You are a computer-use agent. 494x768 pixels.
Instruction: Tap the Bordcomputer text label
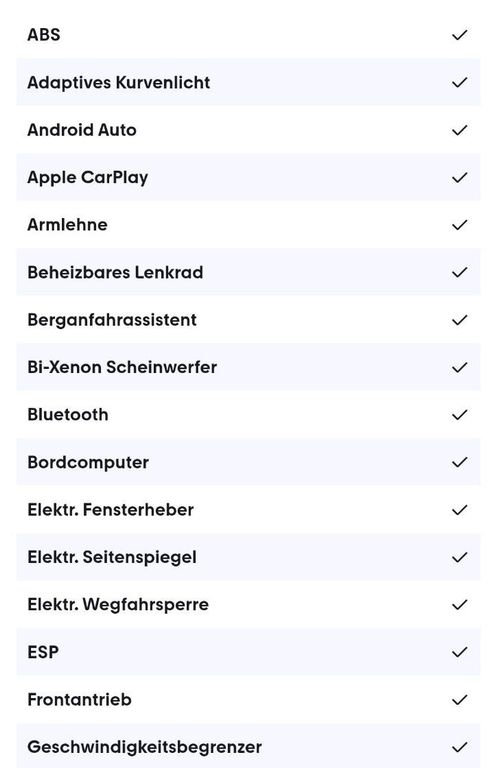click(x=88, y=463)
